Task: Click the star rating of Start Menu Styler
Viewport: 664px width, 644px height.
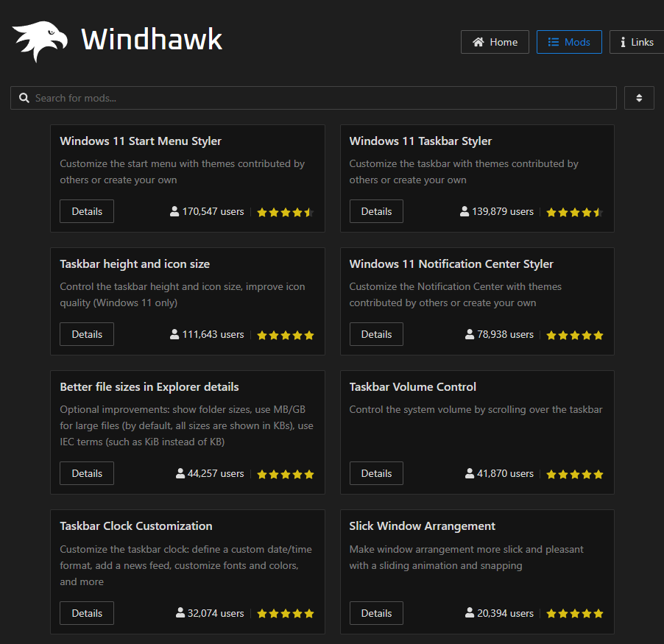Action: click(286, 212)
